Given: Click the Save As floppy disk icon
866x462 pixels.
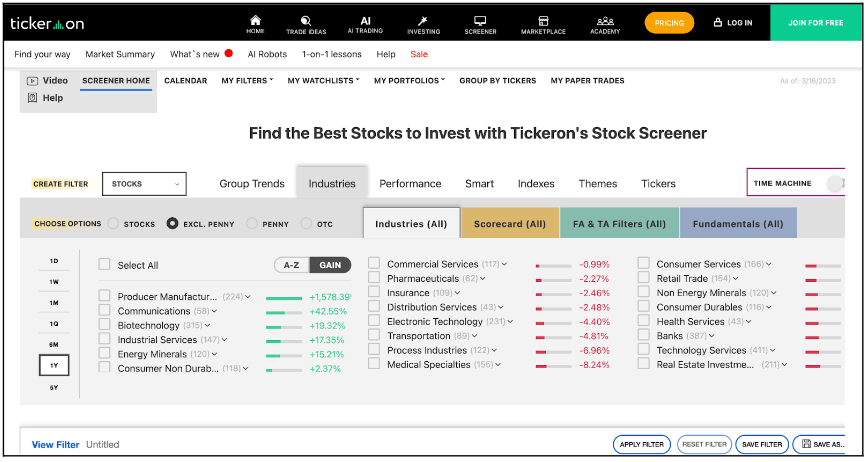Looking at the screenshot, I should point(806,444).
